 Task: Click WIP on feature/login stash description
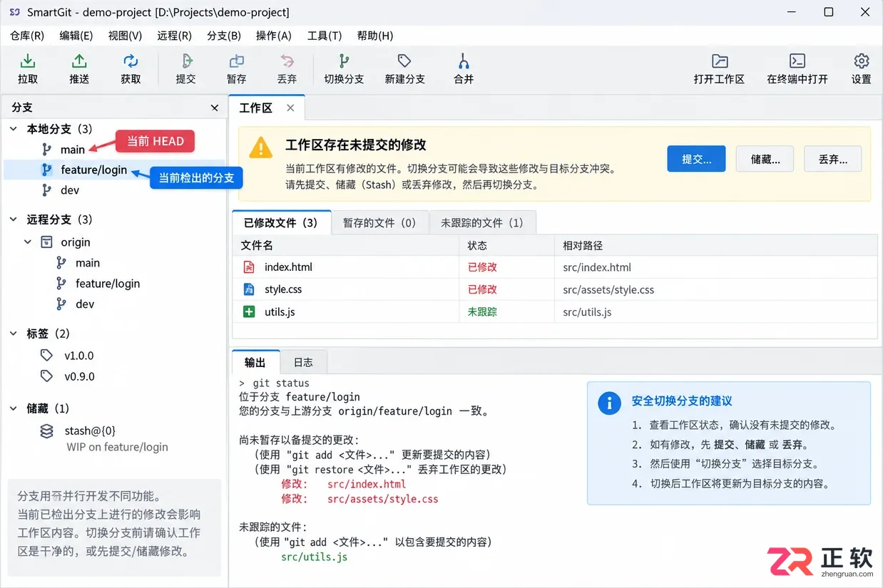pos(118,447)
